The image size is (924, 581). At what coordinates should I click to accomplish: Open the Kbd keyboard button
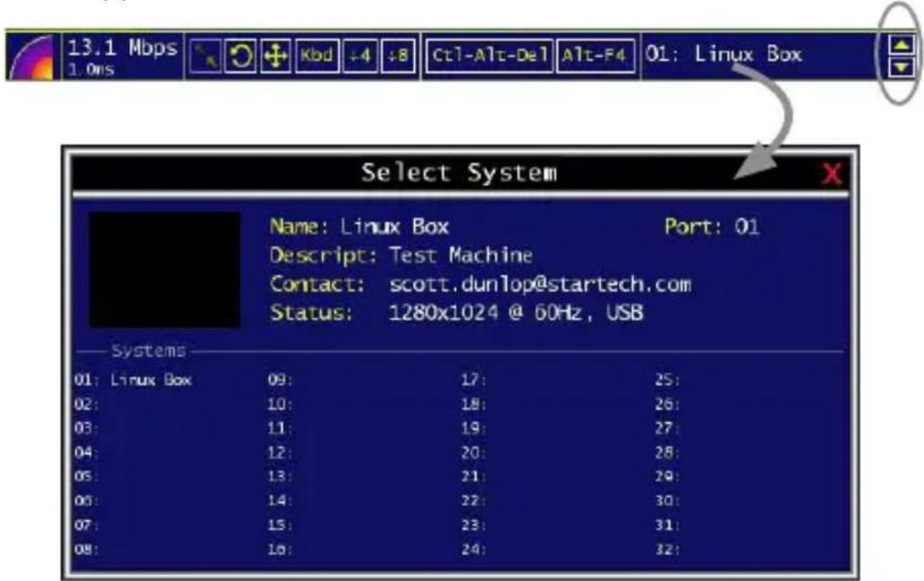[317, 57]
